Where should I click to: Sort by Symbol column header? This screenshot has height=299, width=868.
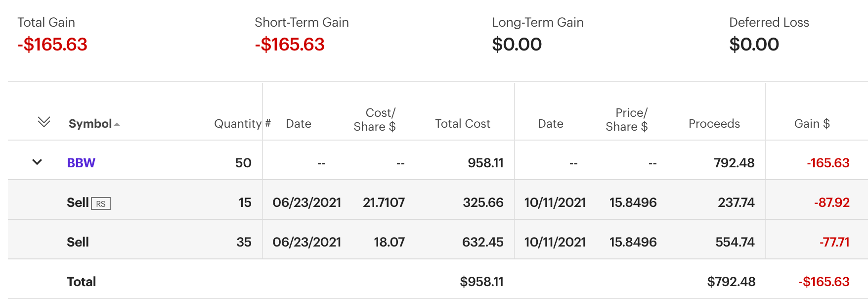90,124
